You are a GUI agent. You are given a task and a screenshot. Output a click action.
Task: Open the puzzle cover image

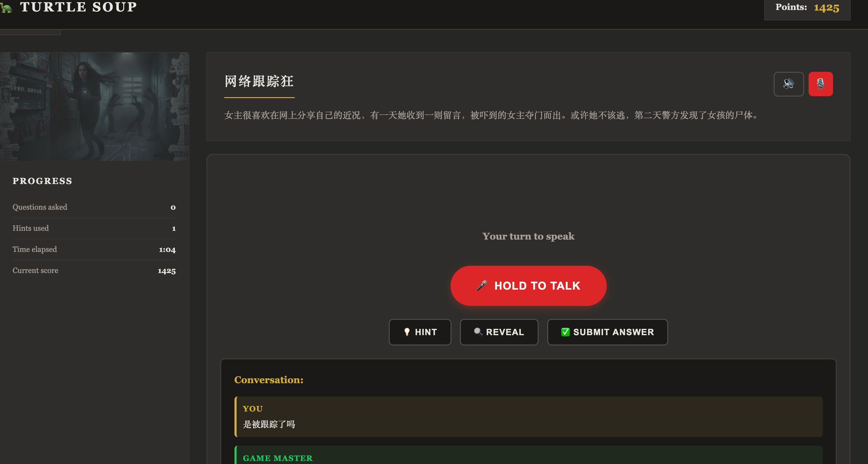pos(94,106)
